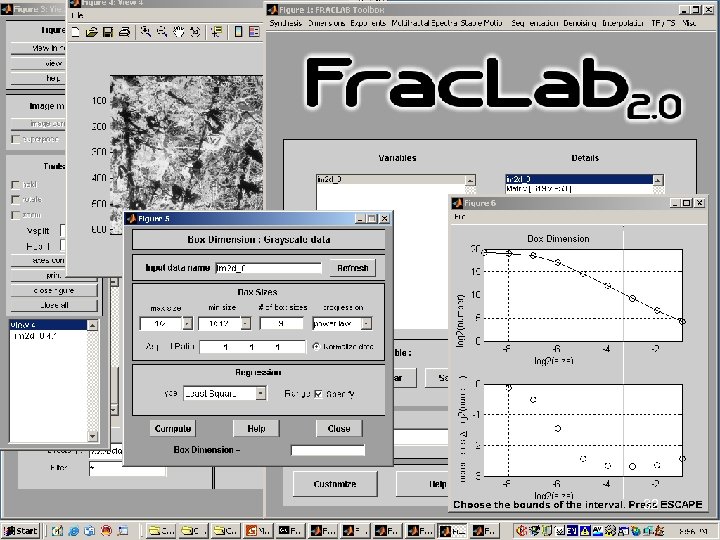The image size is (720, 540).
Task: Click the Open File folder icon
Action: (x=92, y=32)
